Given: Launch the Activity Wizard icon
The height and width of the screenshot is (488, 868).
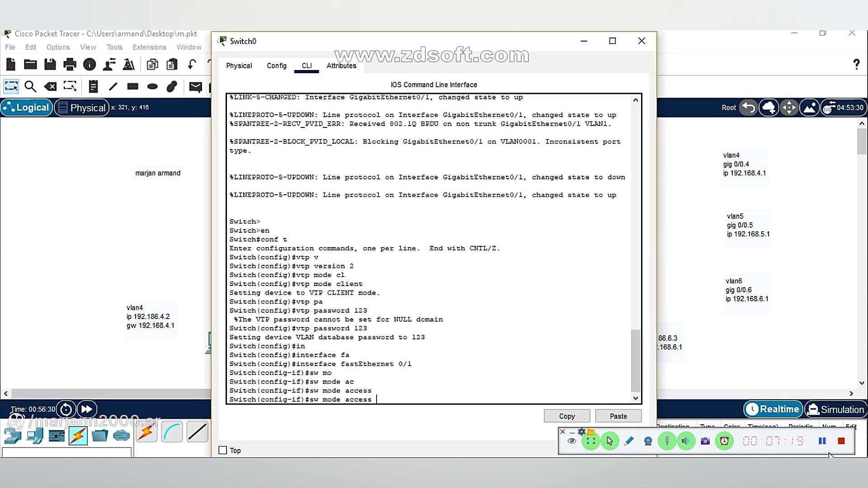Looking at the screenshot, I should click(129, 65).
